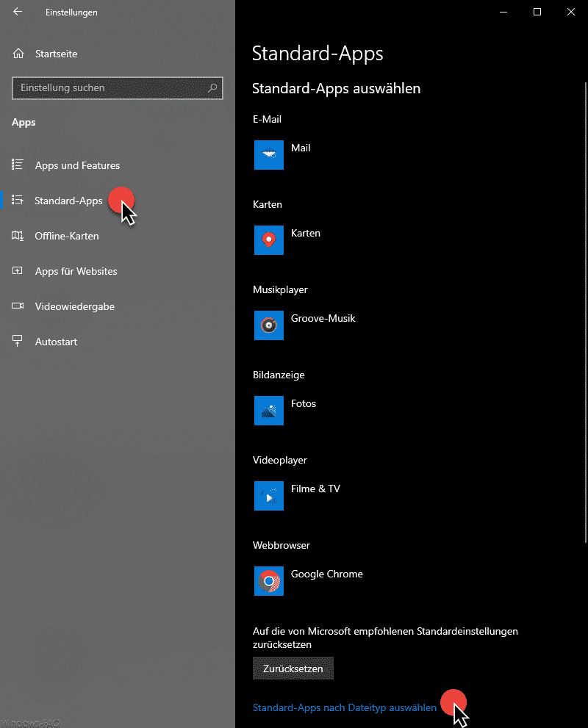Change default Musikplayer Groove-Musik

[x=323, y=319]
